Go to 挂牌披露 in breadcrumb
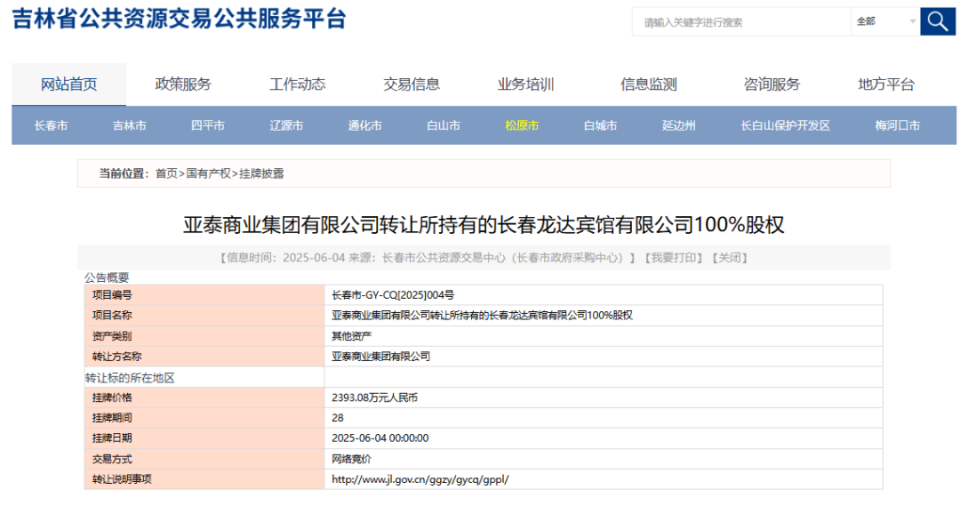The height and width of the screenshot is (514, 960). point(261,174)
